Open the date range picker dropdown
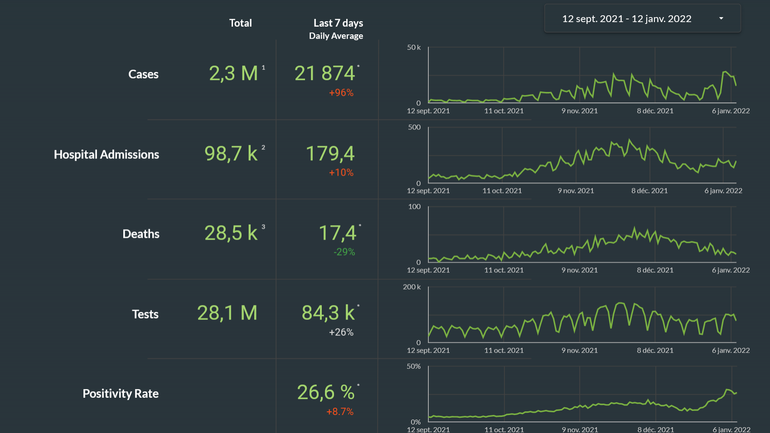 click(x=640, y=19)
